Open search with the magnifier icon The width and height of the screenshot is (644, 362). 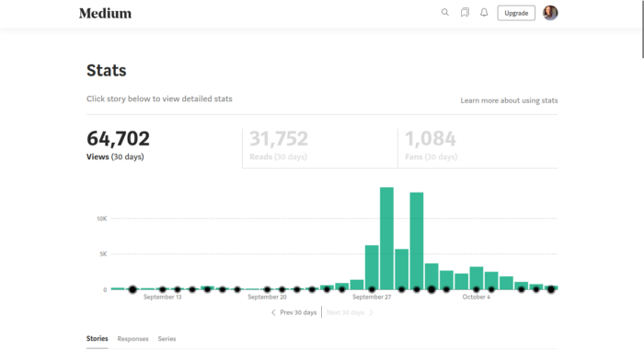pos(444,12)
